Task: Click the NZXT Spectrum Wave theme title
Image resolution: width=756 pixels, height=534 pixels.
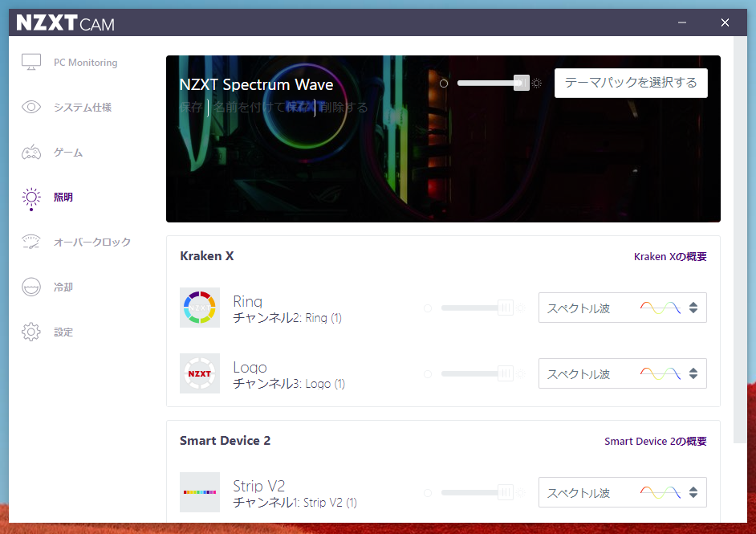Action: coord(256,84)
